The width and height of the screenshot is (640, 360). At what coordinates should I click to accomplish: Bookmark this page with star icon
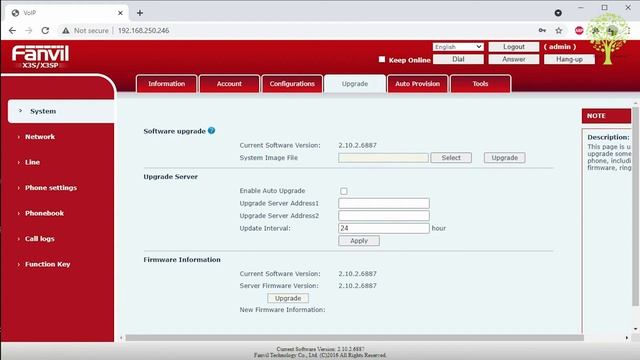point(559,31)
